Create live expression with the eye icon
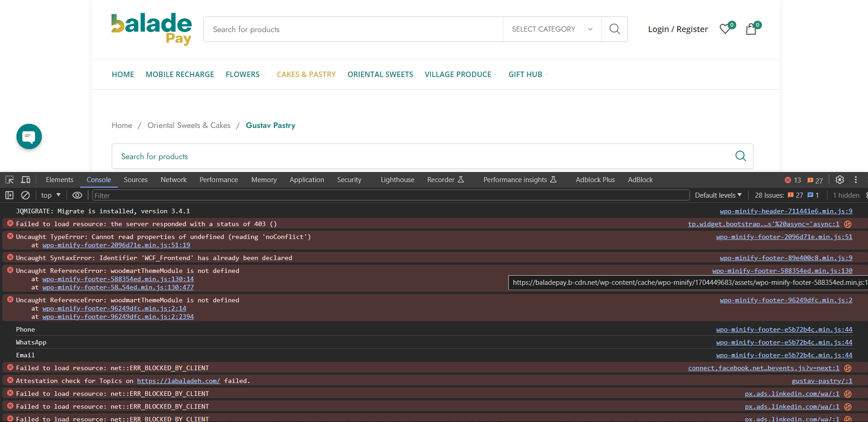868x422 pixels. [77, 195]
